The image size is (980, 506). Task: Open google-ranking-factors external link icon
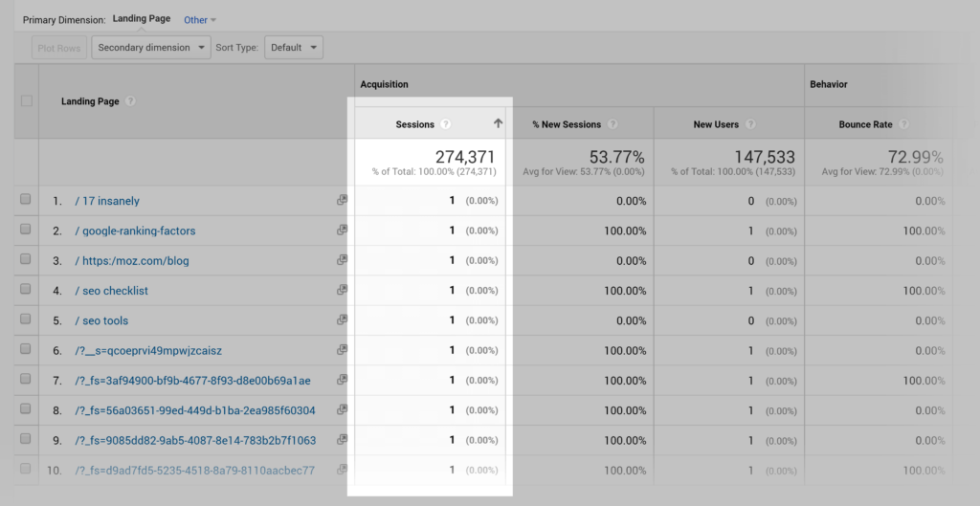342,230
